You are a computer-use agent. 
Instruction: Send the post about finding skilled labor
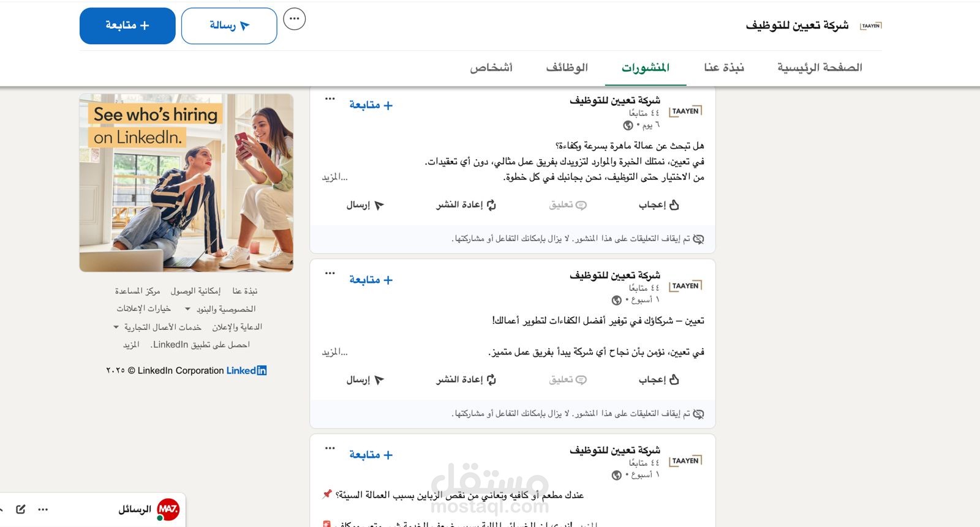click(x=365, y=205)
